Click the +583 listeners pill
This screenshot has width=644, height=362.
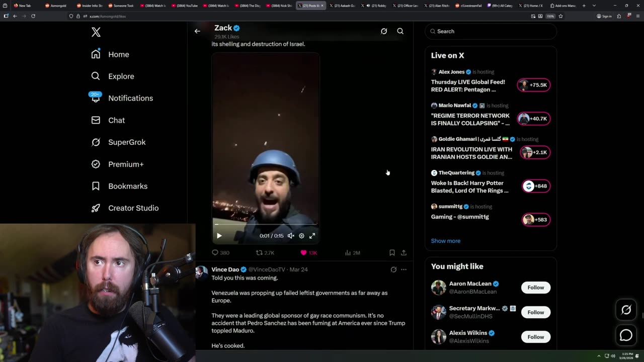pyautogui.click(x=536, y=220)
